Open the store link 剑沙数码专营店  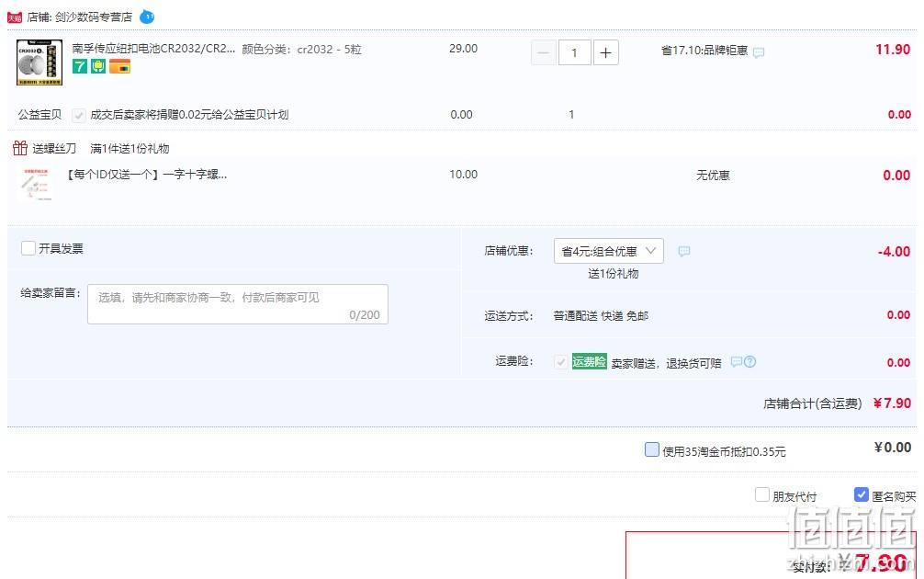pyautogui.click(x=93, y=17)
